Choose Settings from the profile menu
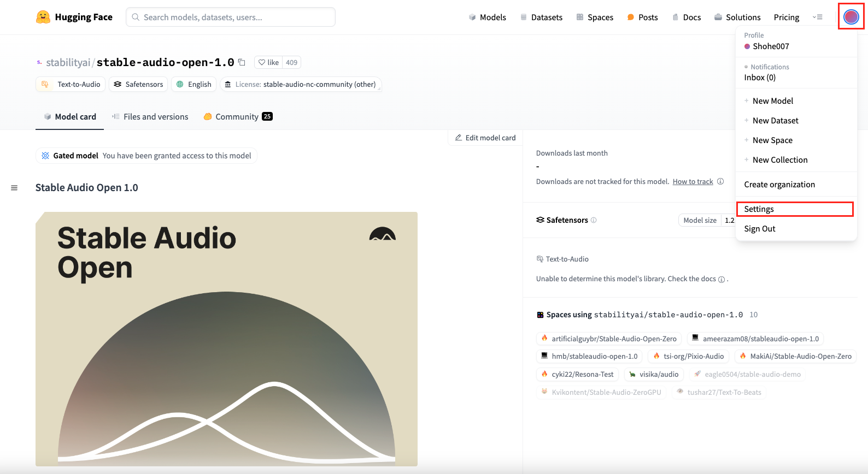This screenshot has width=868, height=474. (x=759, y=209)
